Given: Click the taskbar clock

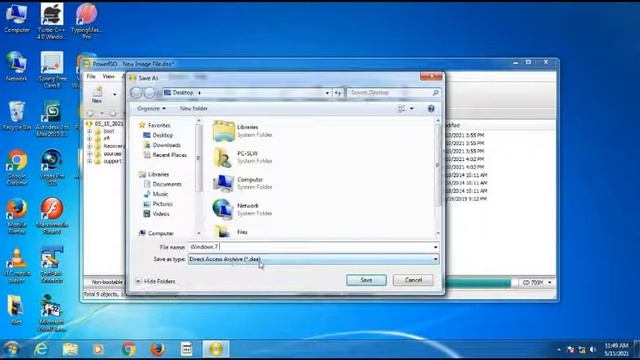Looking at the screenshot, I should (x=616, y=349).
